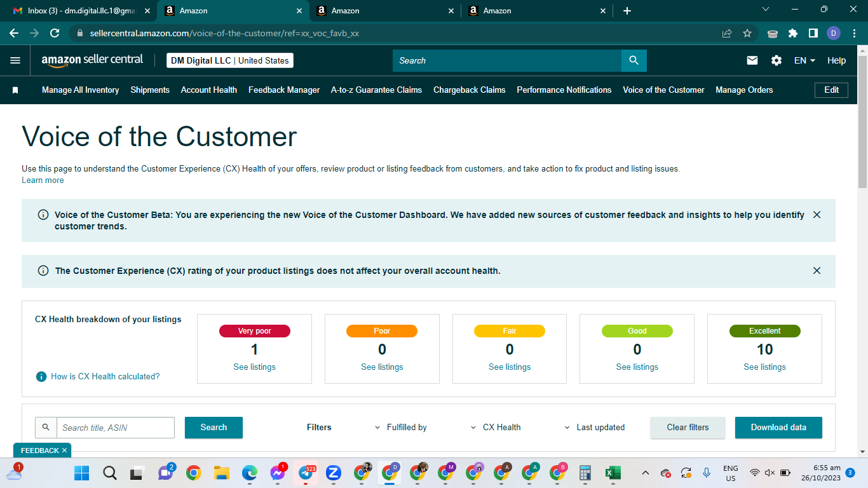The height and width of the screenshot is (488, 868).
Task: Open the Chrome profile avatar D
Action: point(834,33)
